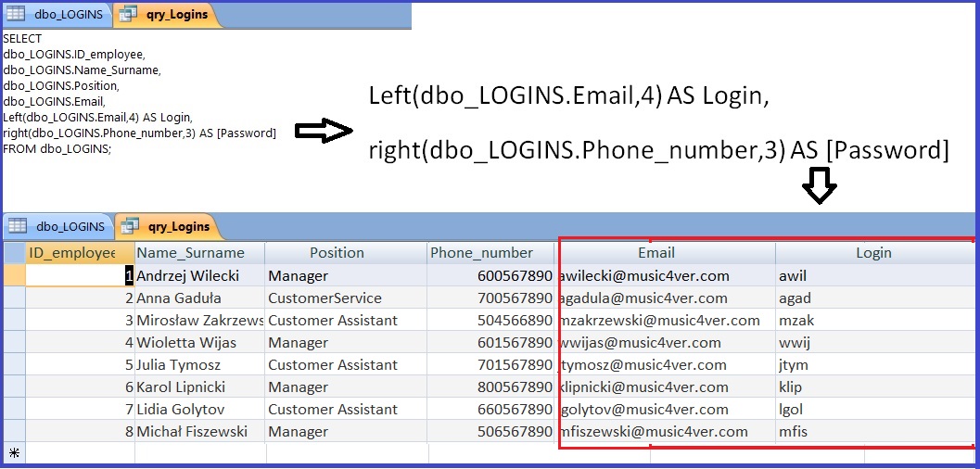Screen dimensions: 980x469
Task: Open the dbo_LOGINS tab above the SQL text
Action: (x=57, y=15)
